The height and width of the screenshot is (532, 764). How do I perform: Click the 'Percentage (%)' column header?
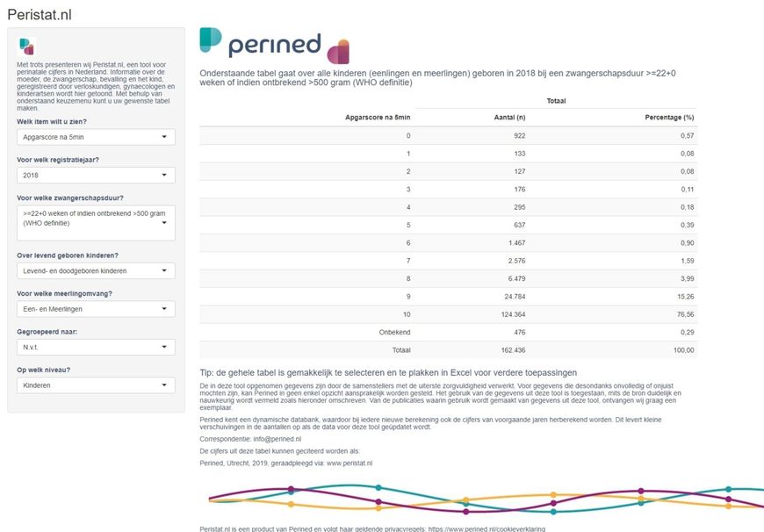[x=669, y=118]
